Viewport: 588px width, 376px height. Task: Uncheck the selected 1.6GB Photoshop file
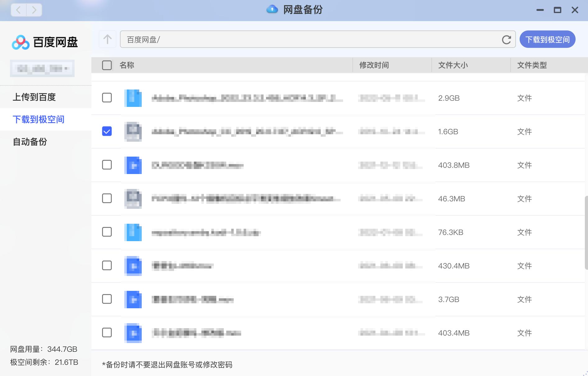(x=107, y=131)
